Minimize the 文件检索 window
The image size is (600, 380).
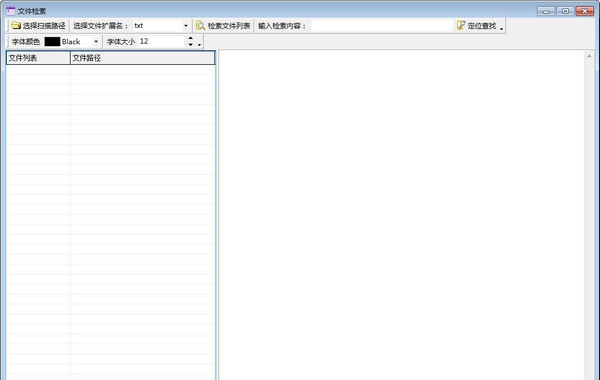coord(546,11)
